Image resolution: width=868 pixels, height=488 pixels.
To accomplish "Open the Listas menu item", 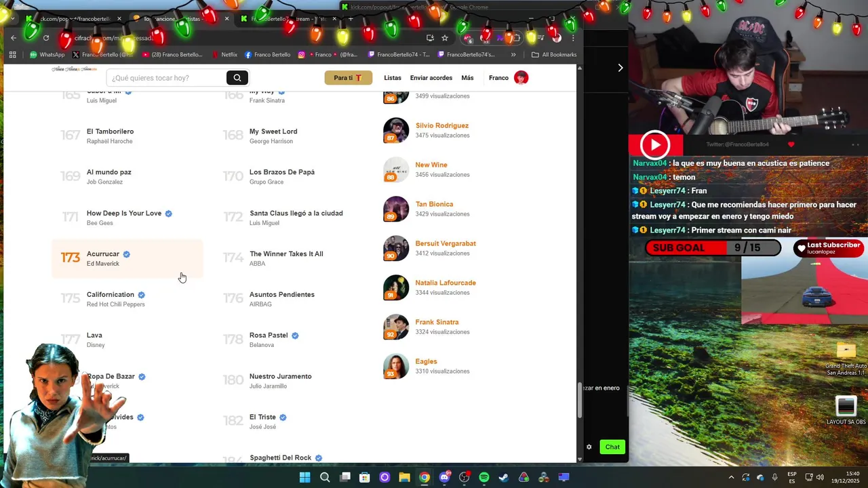I will 393,78.
